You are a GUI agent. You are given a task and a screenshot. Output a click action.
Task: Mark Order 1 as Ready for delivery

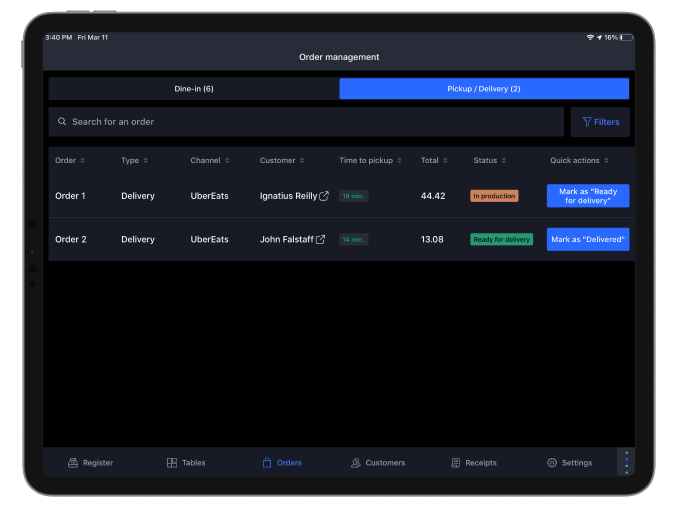point(588,196)
